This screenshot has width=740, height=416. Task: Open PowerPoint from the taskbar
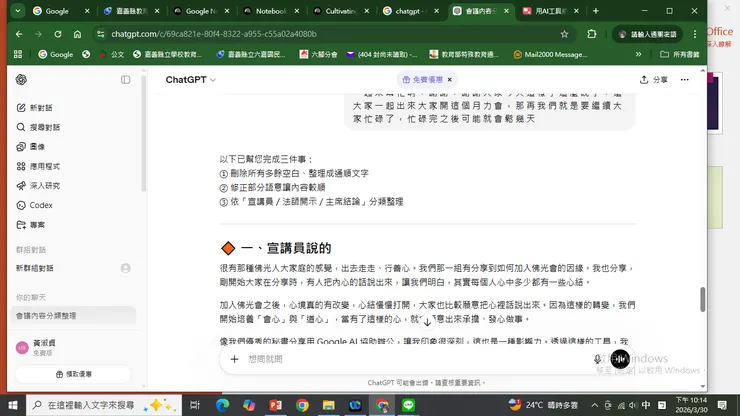(276, 405)
